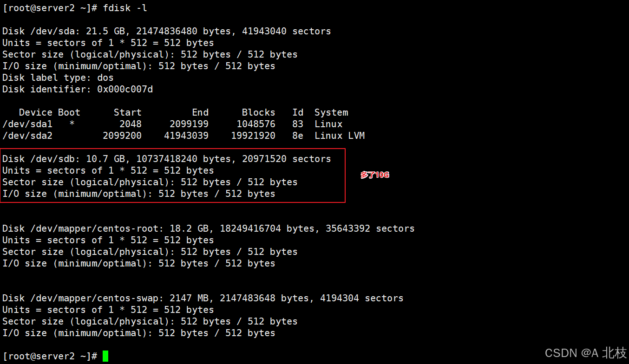Click the boot asterisk in the /dev/sda1 row
Viewport: 629px width, 364px height.
click(x=72, y=124)
